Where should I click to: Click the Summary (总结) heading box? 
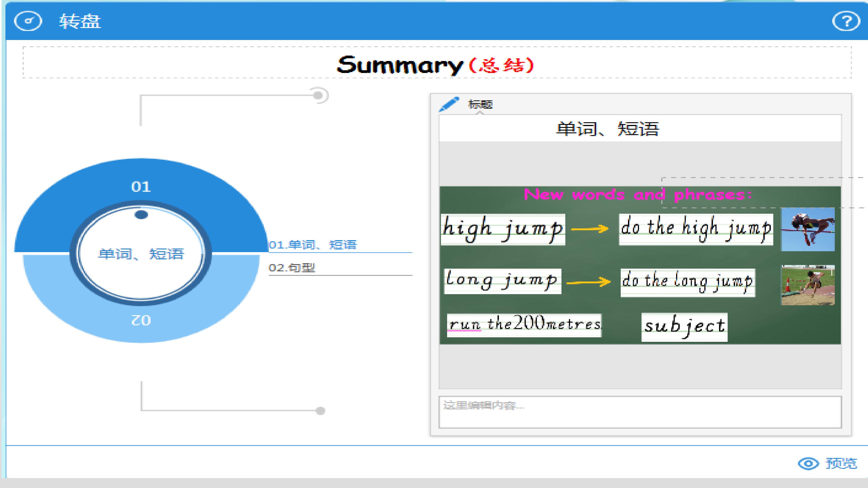[437, 63]
